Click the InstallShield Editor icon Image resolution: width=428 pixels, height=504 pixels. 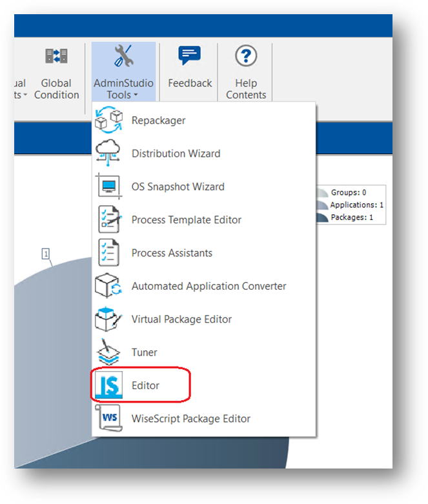click(x=108, y=385)
